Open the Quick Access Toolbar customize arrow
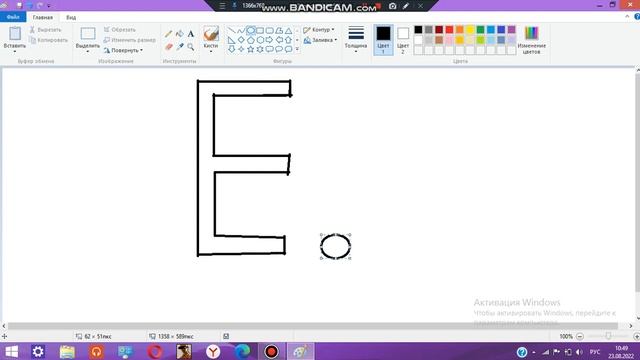640x360 pixels. coord(49,6)
